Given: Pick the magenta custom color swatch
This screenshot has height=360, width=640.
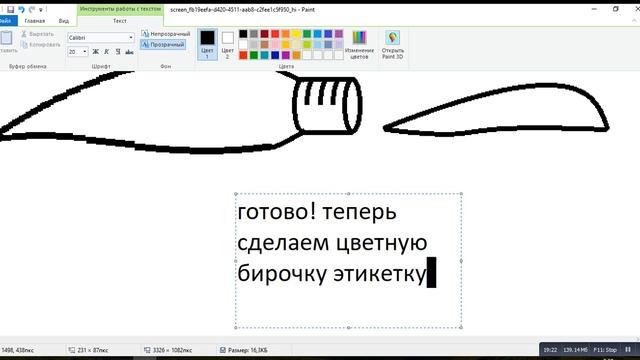Looking at the screenshot, I should pos(286,55).
